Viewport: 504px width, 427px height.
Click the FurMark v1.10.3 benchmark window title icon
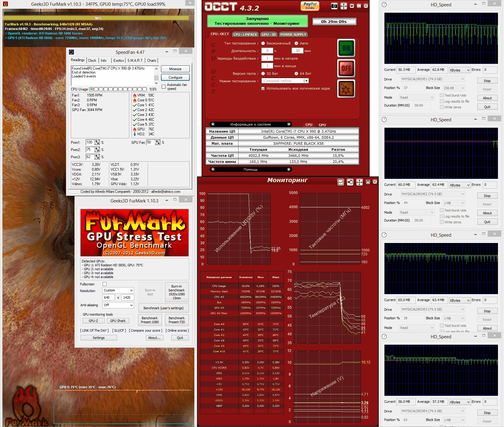pyautogui.click(x=5, y=4)
